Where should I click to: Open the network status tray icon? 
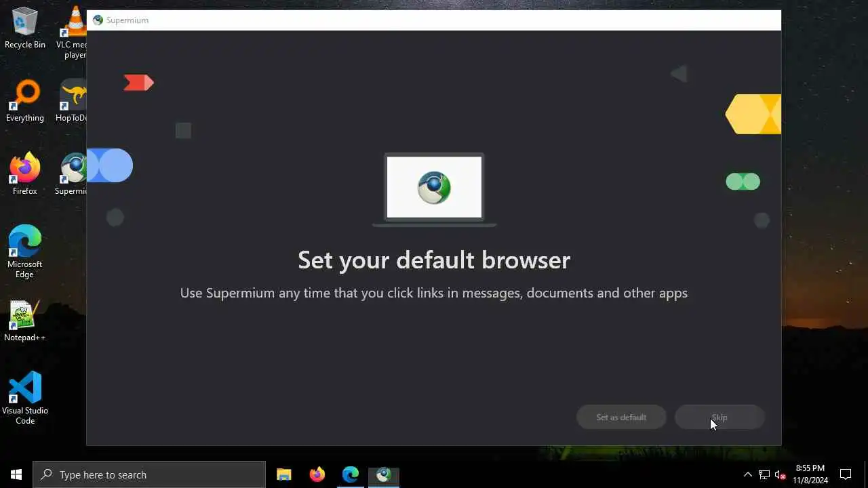tap(764, 474)
